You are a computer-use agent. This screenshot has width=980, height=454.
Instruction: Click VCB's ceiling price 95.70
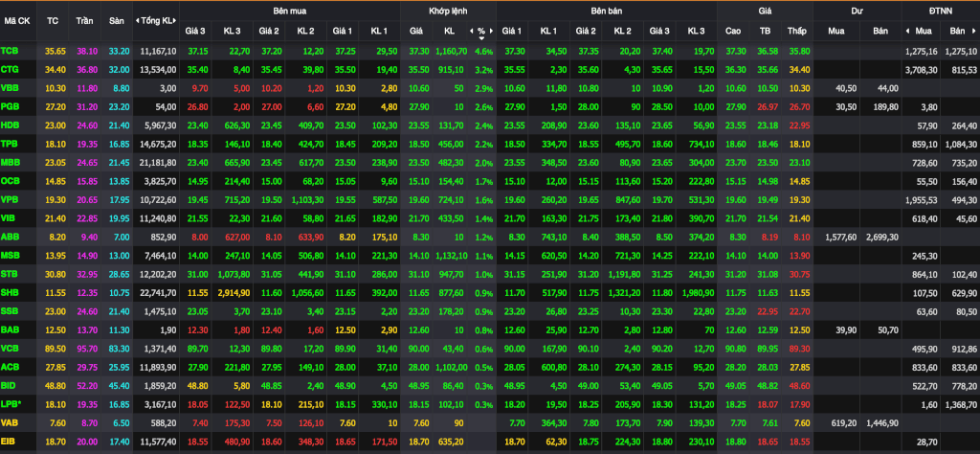pyautogui.click(x=87, y=347)
